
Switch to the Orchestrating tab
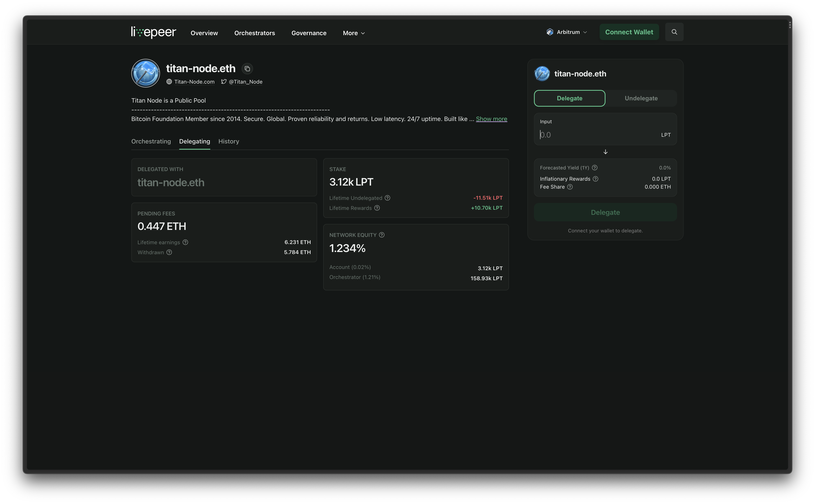coord(151,141)
